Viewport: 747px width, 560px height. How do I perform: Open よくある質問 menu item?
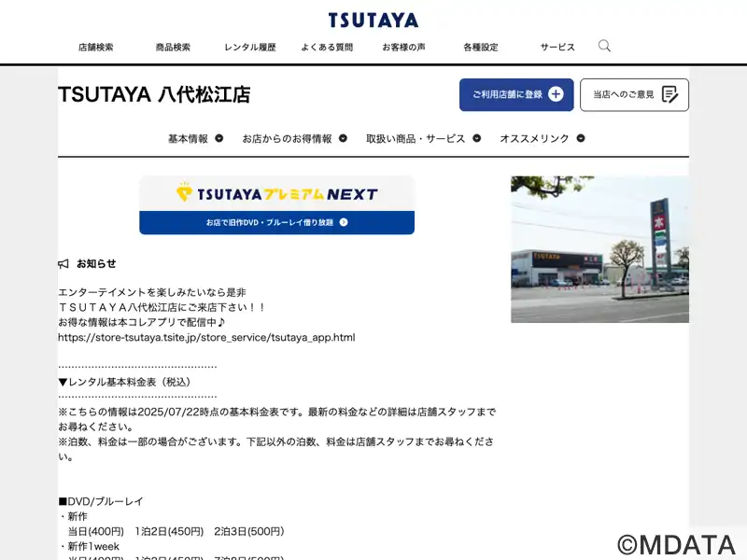327,48
